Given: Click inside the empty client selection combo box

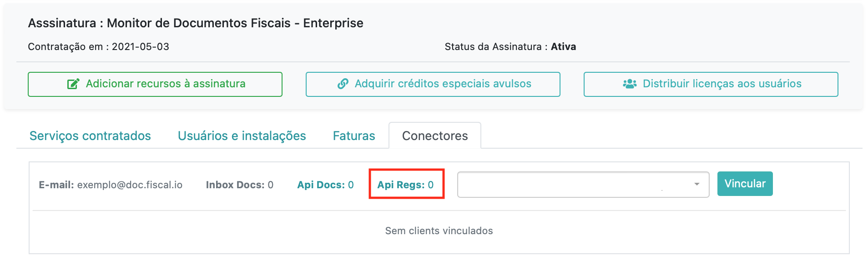Looking at the screenshot, I should [x=583, y=184].
